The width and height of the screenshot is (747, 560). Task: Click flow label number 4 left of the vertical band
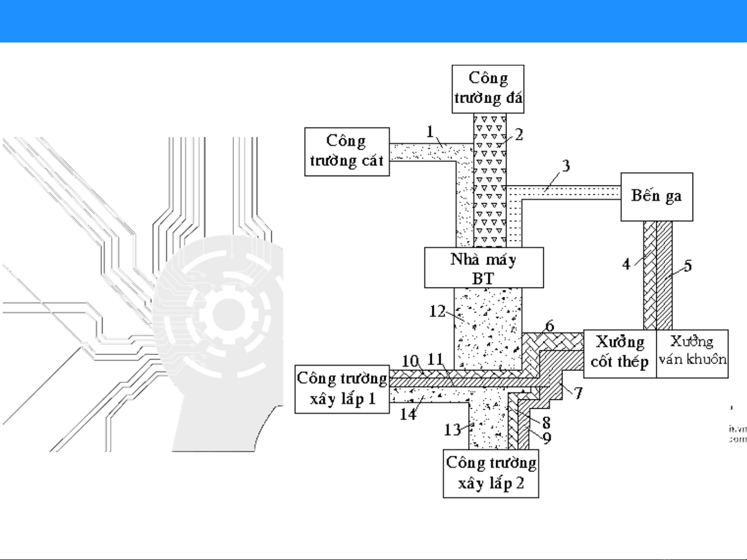pos(626,264)
